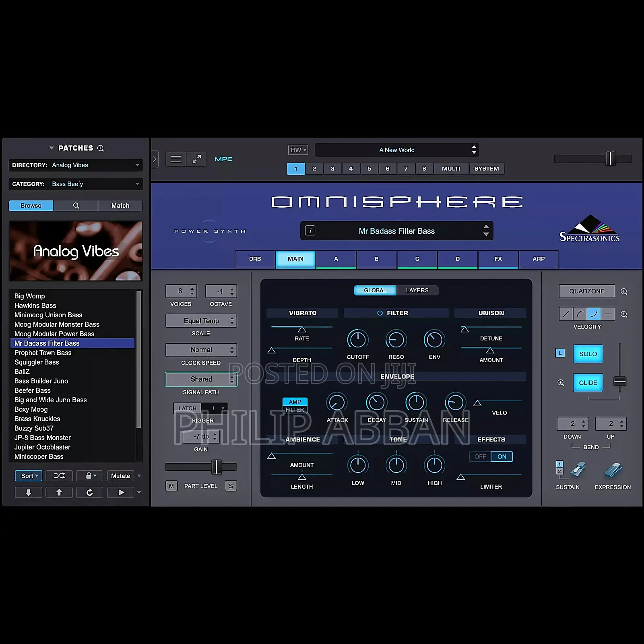Toggle the L legato button
This screenshot has width=644, height=644.
point(560,353)
